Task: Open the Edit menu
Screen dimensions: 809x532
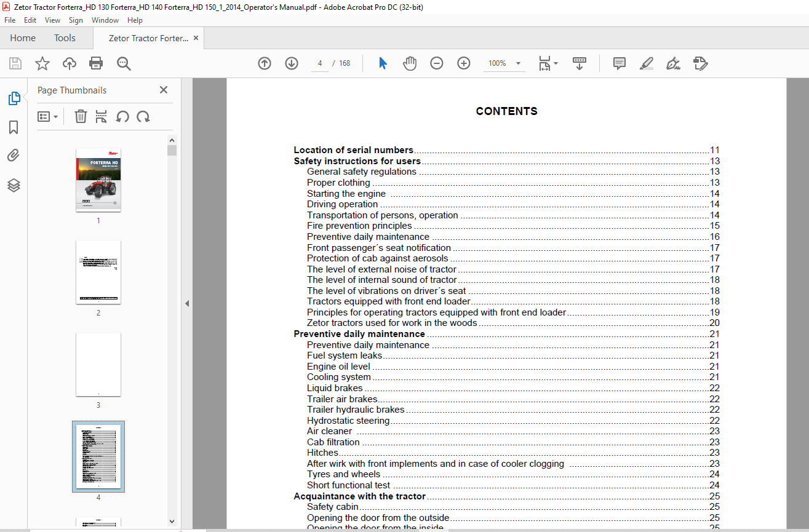Action: point(30,20)
